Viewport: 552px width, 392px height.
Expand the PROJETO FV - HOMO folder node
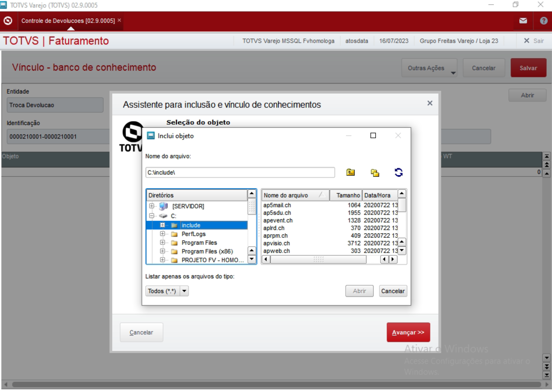pyautogui.click(x=162, y=260)
